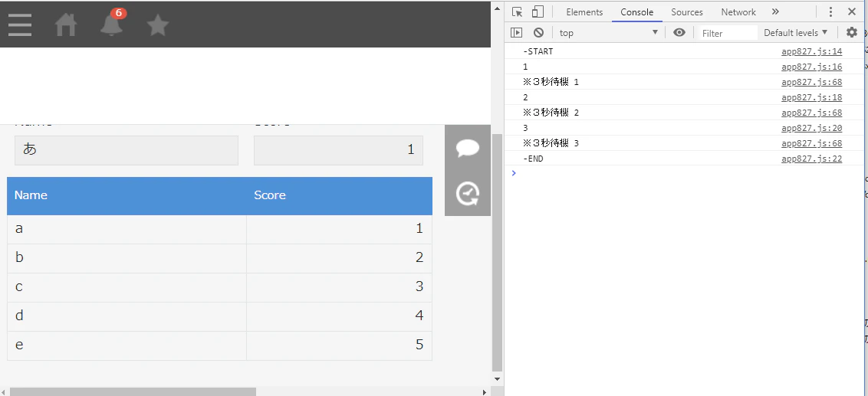868x396 pixels.
Task: Open DevTools three-dot menu
Action: coord(830,11)
